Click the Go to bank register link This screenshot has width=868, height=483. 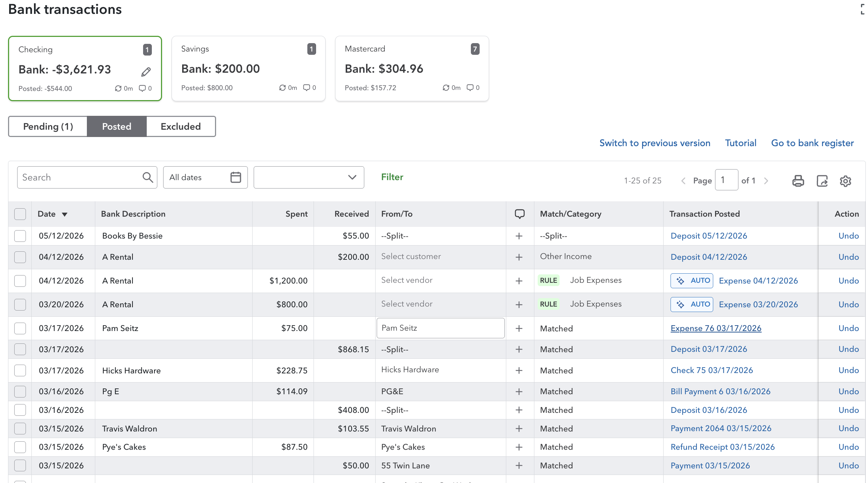[x=812, y=143]
